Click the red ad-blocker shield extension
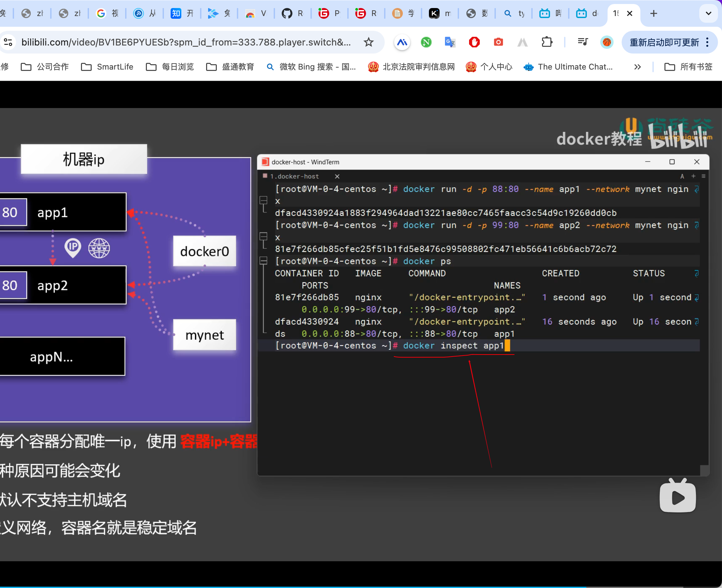722x588 pixels. pos(474,42)
